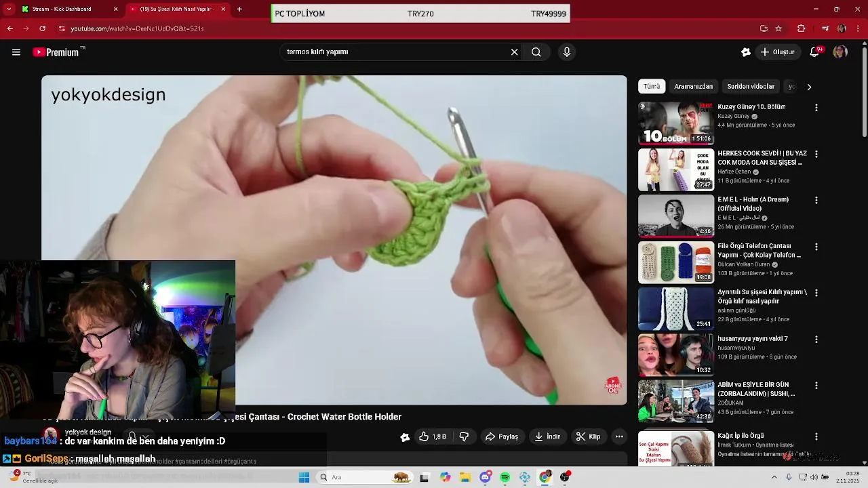Create a clip with Klip
868x488 pixels.
coord(589,437)
